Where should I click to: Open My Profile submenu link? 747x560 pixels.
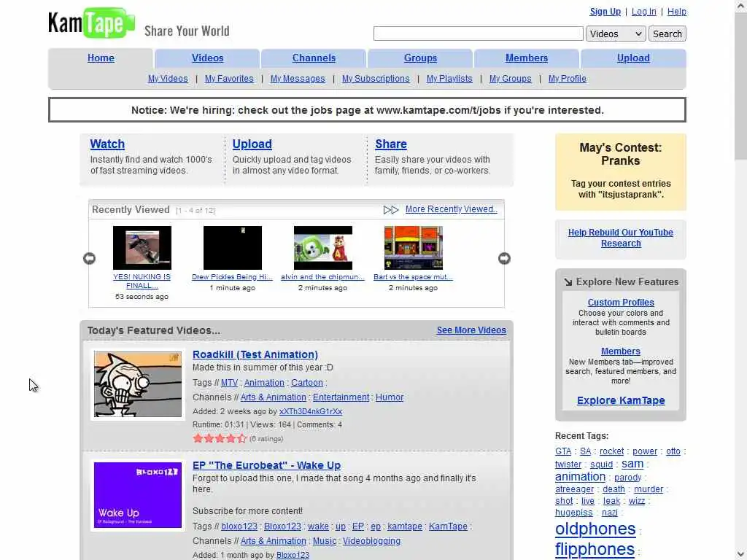click(x=568, y=79)
